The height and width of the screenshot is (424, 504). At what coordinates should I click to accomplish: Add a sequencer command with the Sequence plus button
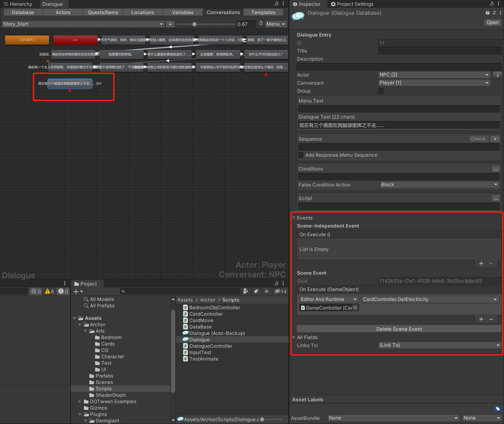pyautogui.click(x=495, y=139)
